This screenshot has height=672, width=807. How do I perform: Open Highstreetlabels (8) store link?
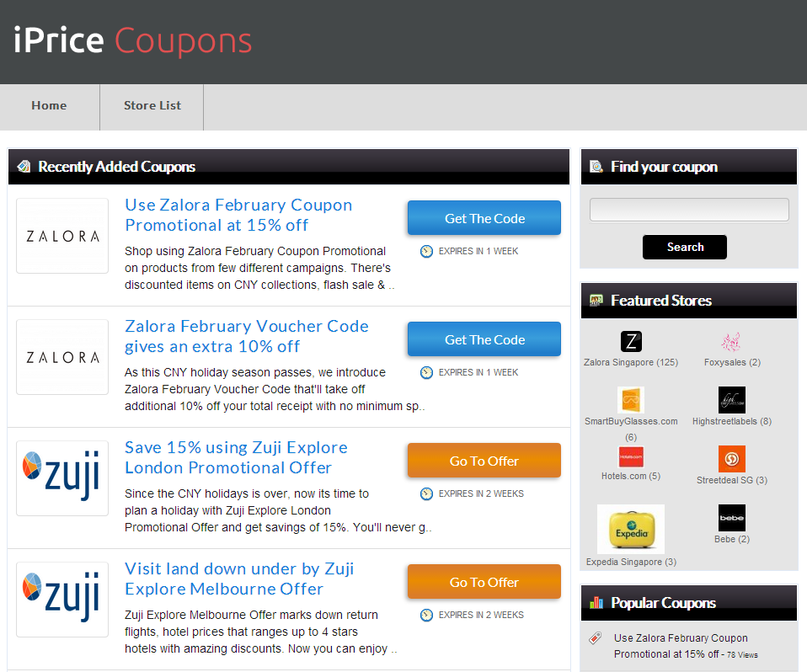(x=732, y=421)
